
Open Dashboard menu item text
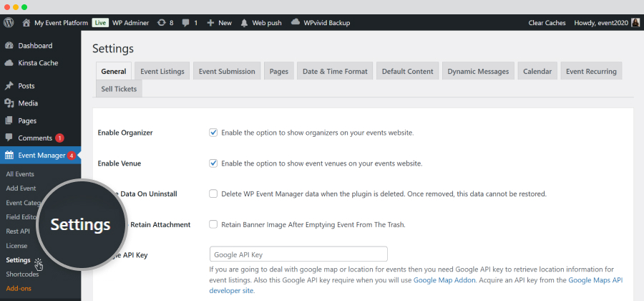click(x=35, y=46)
